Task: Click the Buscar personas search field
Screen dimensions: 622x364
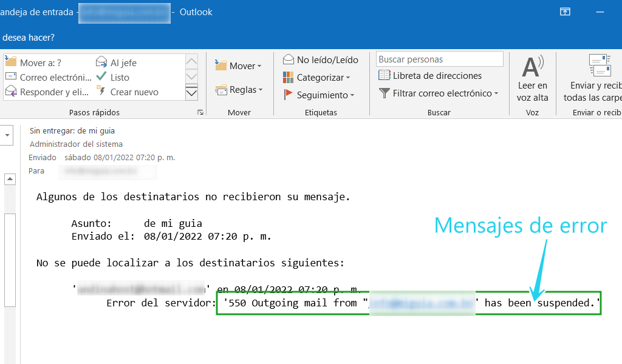Action: click(440, 59)
